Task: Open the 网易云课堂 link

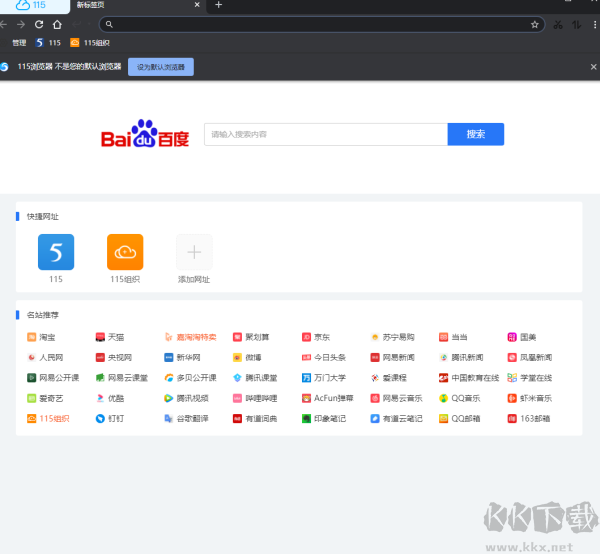Action: click(122, 378)
